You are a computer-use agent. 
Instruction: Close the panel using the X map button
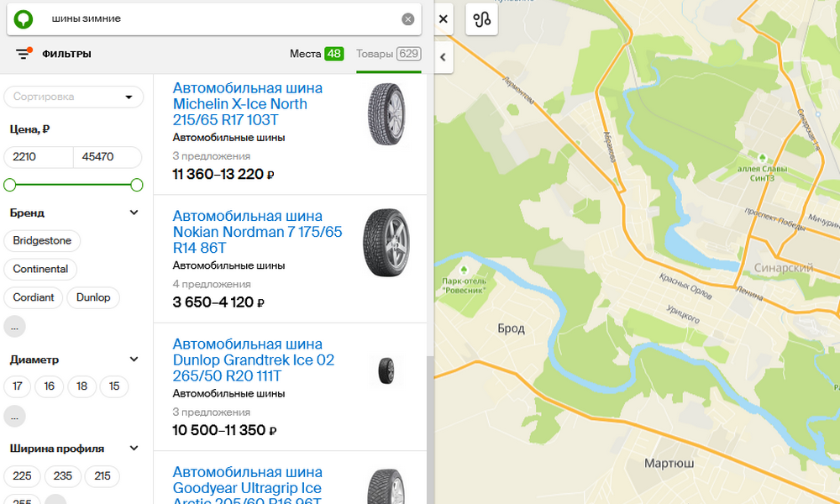(x=443, y=19)
